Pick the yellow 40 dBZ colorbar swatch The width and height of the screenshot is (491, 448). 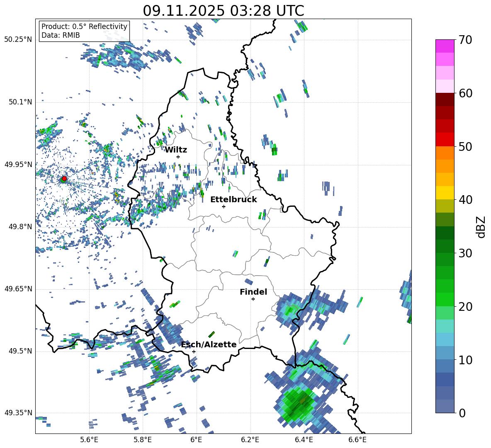coord(445,193)
